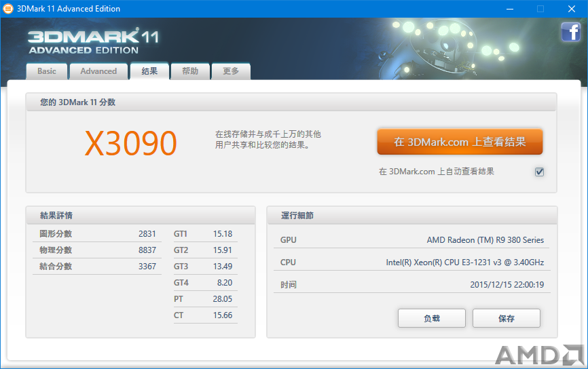Click the 3DMark 11 Advanced Edition logo
The height and width of the screenshot is (369, 588).
(x=94, y=41)
